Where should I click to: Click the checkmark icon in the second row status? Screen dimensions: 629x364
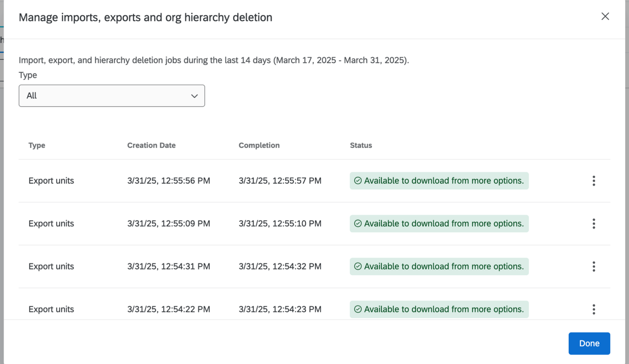tap(357, 223)
